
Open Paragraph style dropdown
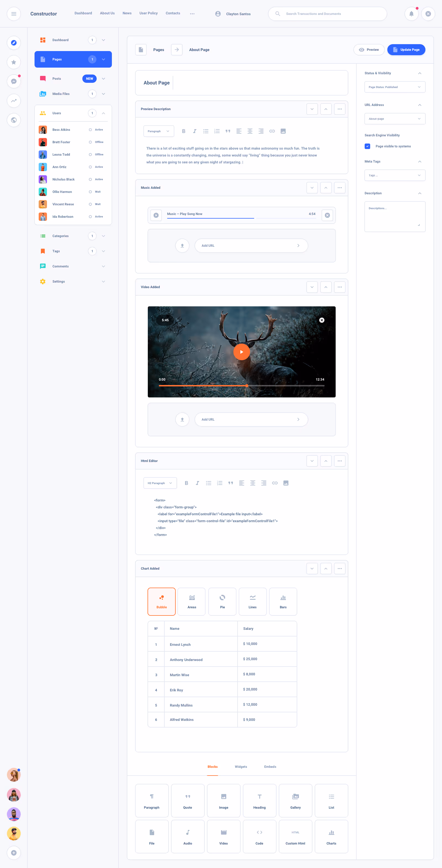pos(159,131)
